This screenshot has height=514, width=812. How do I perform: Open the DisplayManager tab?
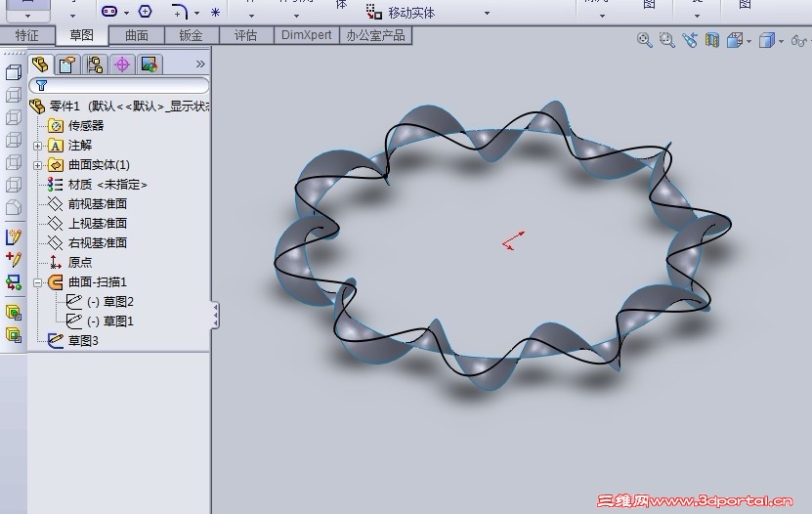[150, 64]
